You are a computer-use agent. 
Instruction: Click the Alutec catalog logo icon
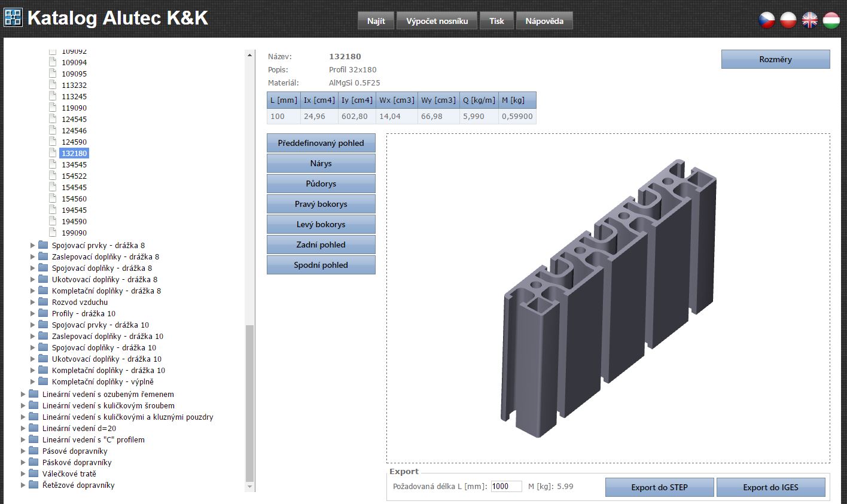point(13,18)
